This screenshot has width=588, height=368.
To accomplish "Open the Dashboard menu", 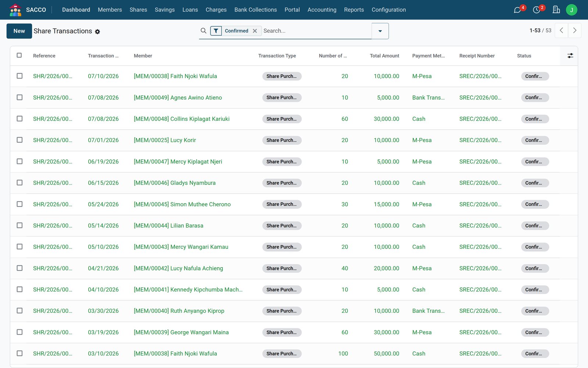I will (x=76, y=10).
